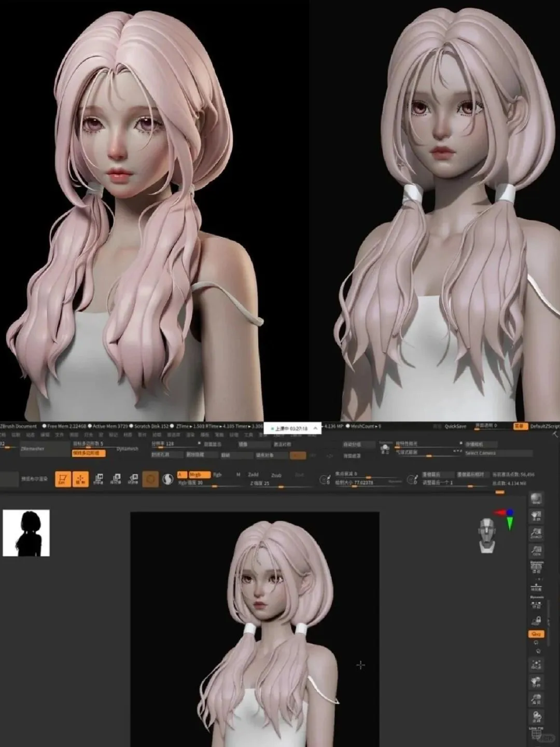Click the DynaMesh button
The height and width of the screenshot is (747, 560).
click(x=127, y=449)
